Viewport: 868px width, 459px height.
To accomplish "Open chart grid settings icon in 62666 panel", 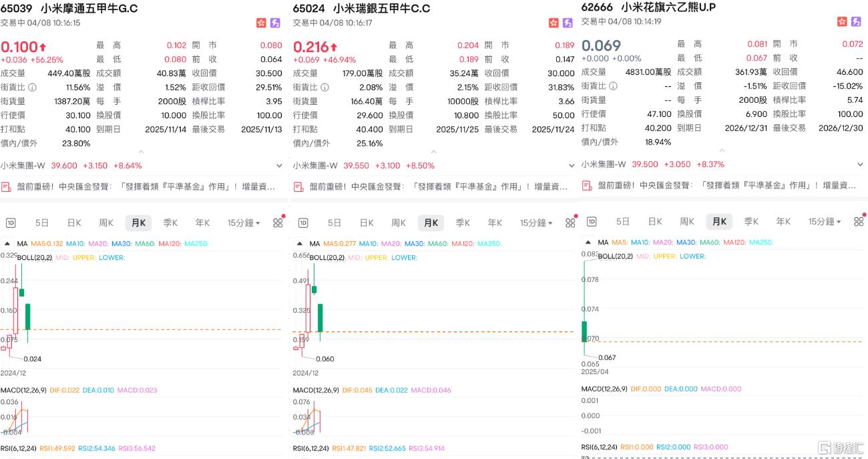I will coord(859,222).
